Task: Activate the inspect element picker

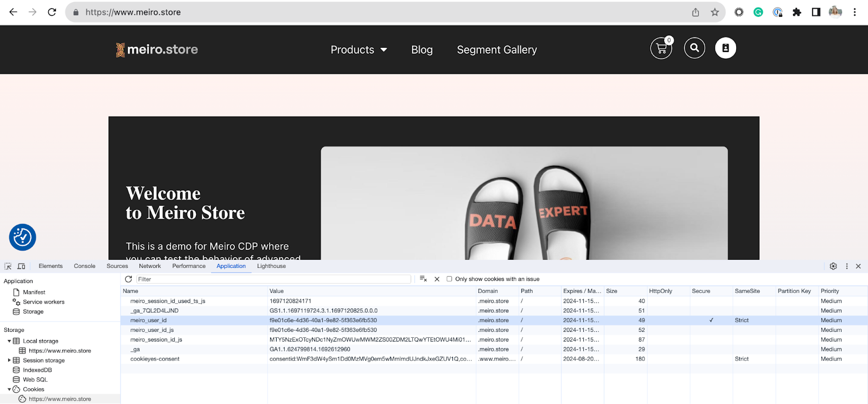Action: 8,266
